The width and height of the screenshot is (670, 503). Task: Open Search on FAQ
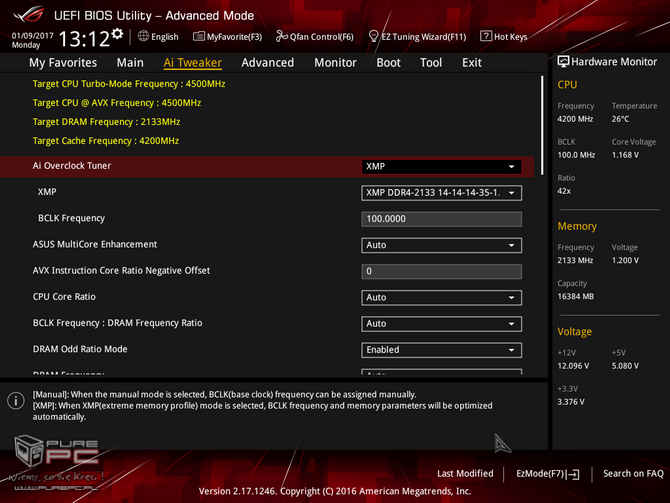(633, 474)
